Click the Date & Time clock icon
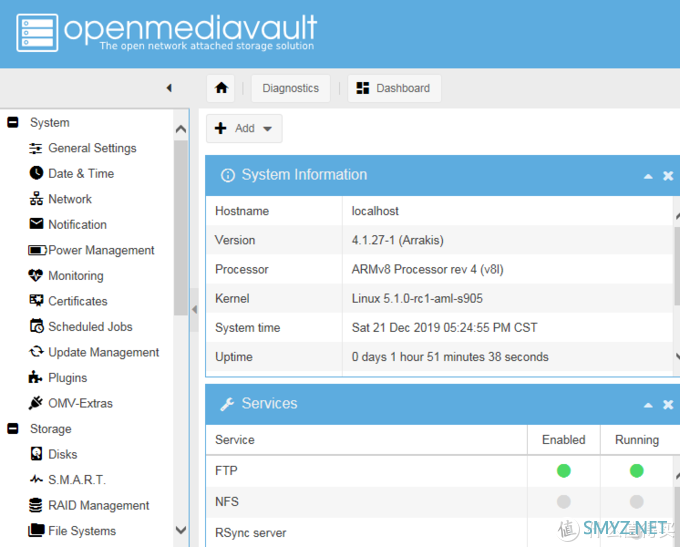This screenshot has width=680, height=547. coord(36,173)
